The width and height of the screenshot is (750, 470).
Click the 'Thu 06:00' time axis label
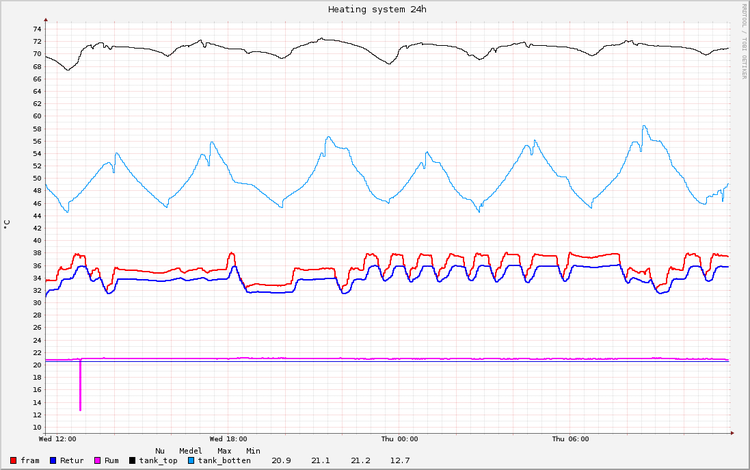tap(571, 439)
